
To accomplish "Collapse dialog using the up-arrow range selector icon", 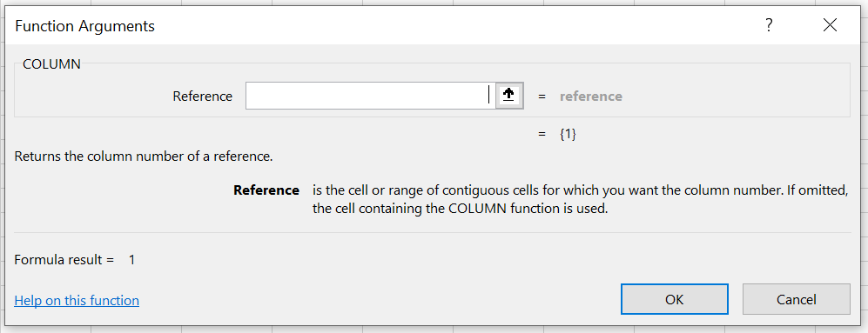I will click(509, 96).
